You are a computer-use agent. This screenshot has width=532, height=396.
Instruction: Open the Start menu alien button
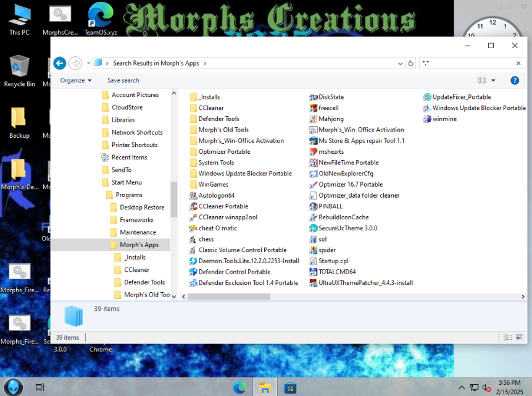tap(13, 387)
